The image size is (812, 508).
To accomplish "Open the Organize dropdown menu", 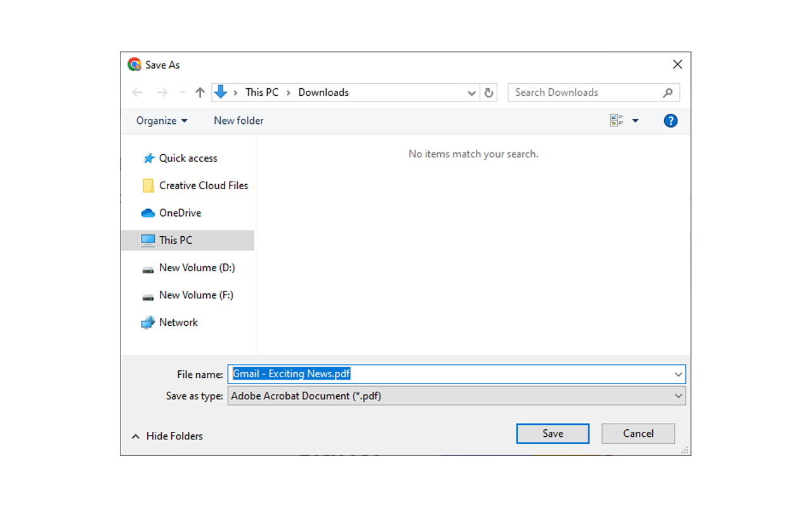I will point(162,120).
